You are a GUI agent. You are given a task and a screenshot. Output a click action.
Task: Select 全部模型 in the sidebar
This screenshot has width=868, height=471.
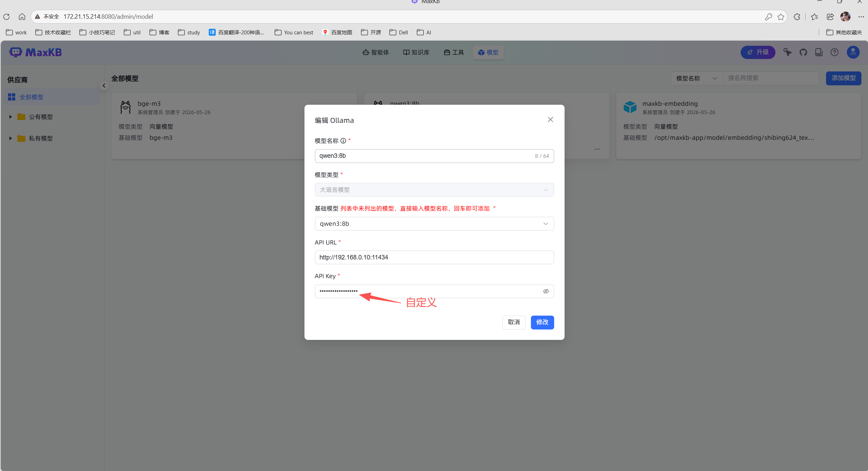click(53, 97)
